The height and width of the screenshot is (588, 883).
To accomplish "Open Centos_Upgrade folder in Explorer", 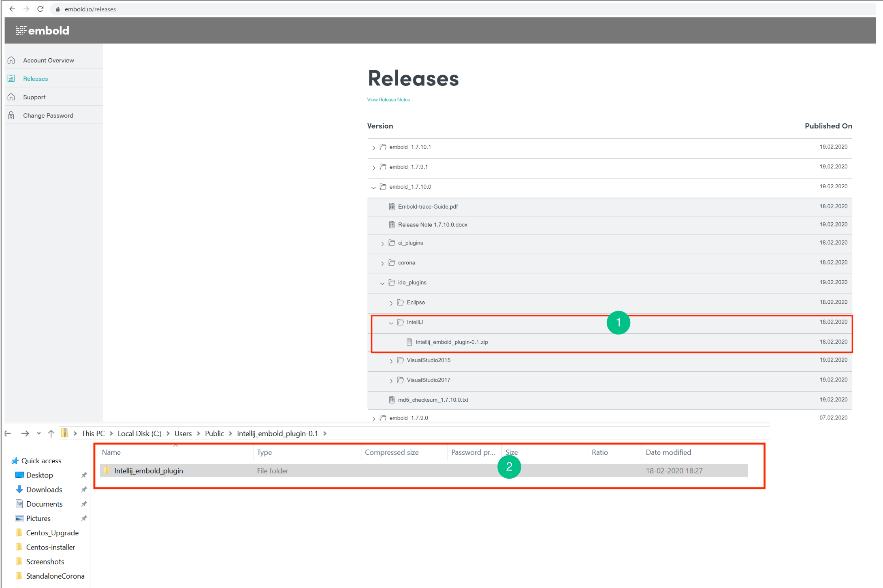I will (x=52, y=533).
